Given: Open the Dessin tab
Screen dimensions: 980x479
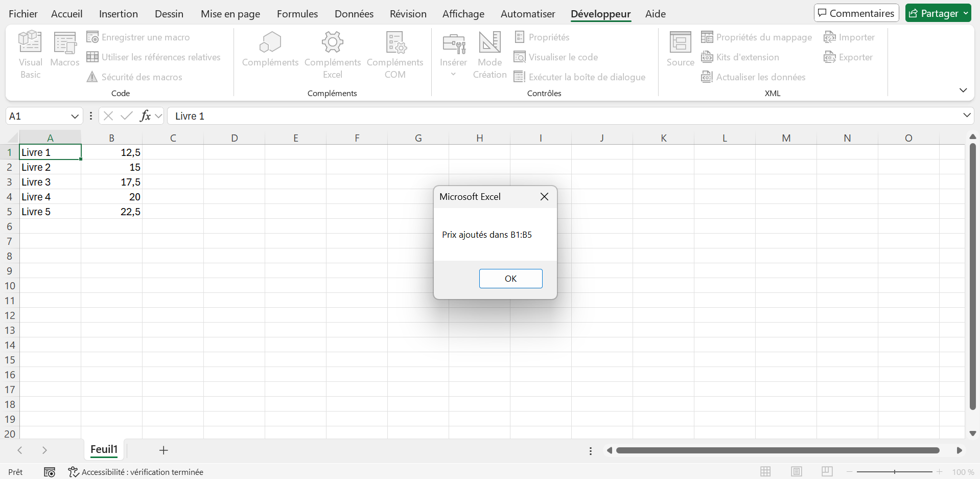Looking at the screenshot, I should click(169, 14).
